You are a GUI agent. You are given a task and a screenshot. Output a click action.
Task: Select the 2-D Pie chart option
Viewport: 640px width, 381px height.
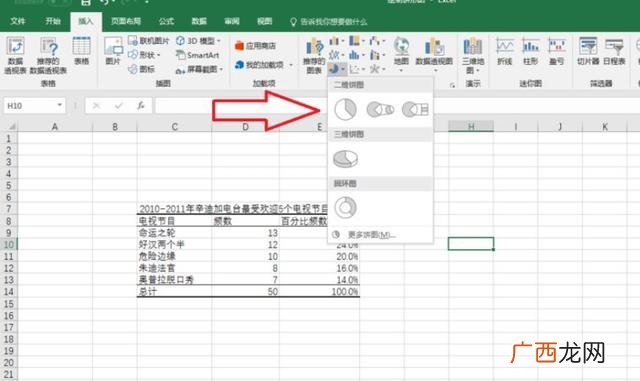[x=345, y=109]
